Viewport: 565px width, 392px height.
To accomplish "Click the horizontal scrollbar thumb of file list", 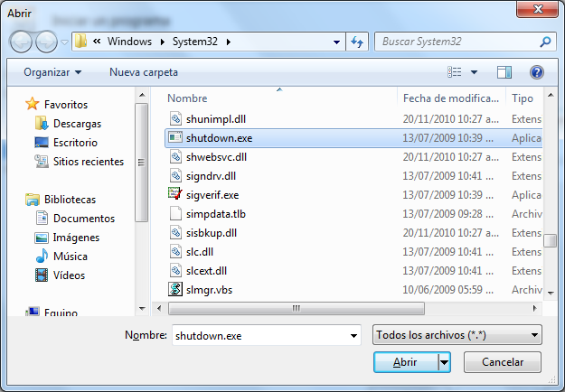I will [x=297, y=309].
